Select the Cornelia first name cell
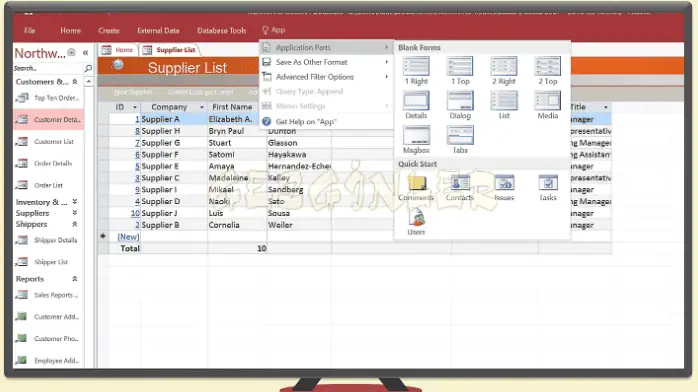698x392 pixels. [237, 225]
